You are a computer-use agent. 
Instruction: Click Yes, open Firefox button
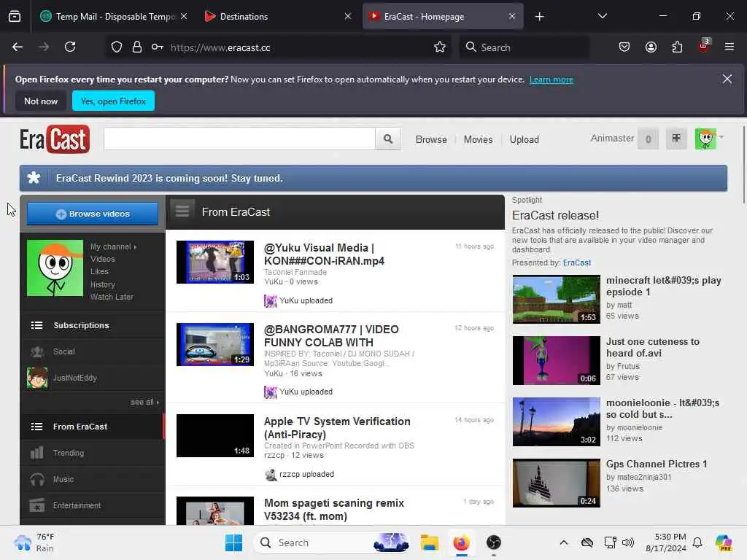[x=113, y=101]
